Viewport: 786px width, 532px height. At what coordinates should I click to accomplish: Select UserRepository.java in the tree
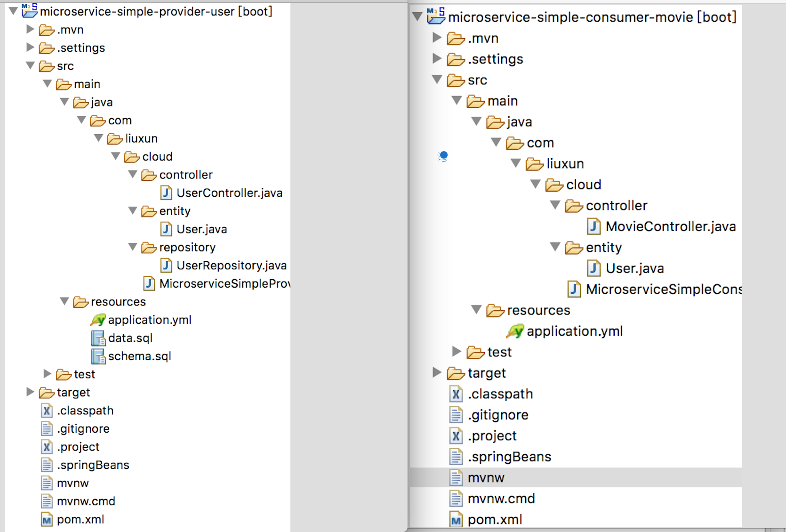click(x=232, y=266)
